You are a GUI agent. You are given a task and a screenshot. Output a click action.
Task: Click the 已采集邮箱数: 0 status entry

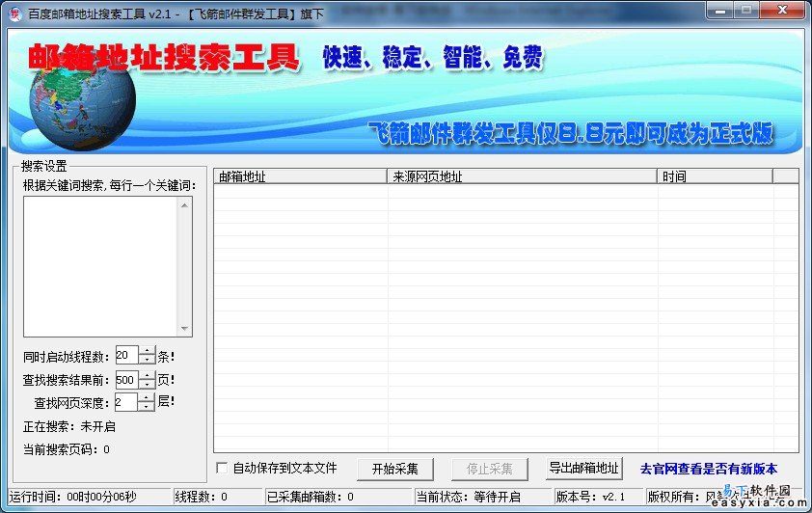point(338,497)
